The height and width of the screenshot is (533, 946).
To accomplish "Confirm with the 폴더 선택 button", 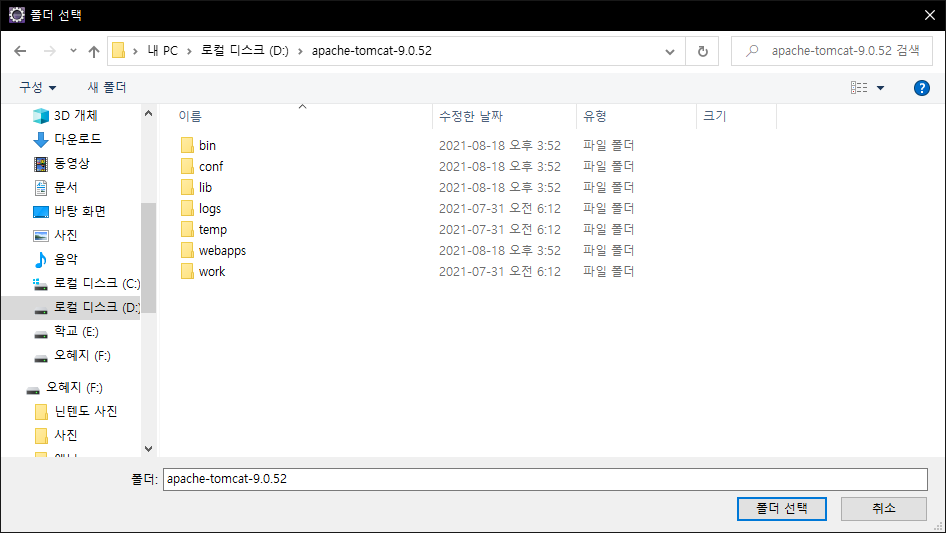I will tap(782, 509).
